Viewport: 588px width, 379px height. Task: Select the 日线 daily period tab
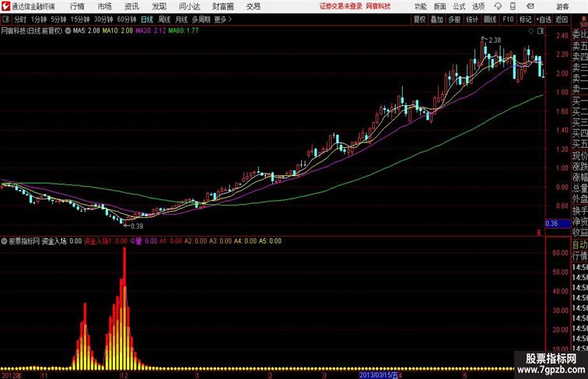[147, 19]
